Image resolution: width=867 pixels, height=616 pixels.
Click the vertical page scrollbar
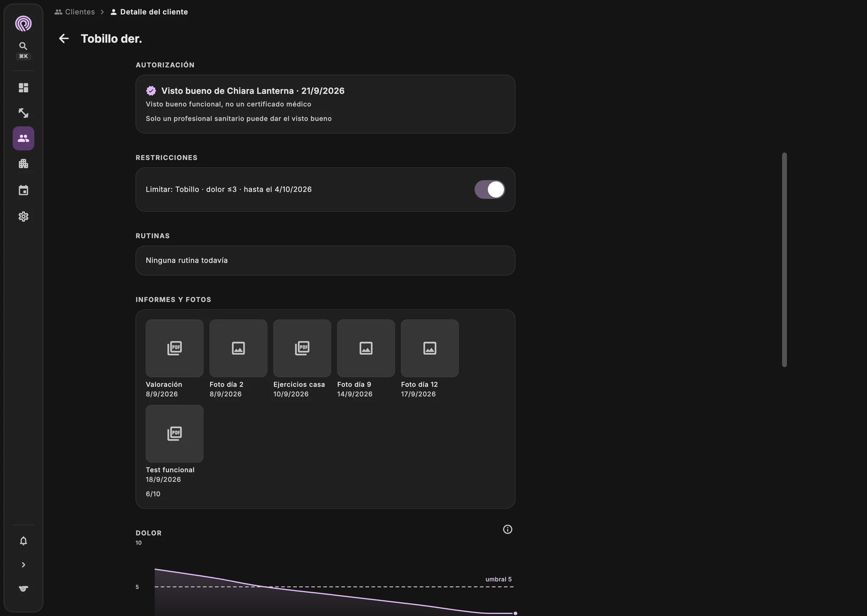[x=784, y=260]
